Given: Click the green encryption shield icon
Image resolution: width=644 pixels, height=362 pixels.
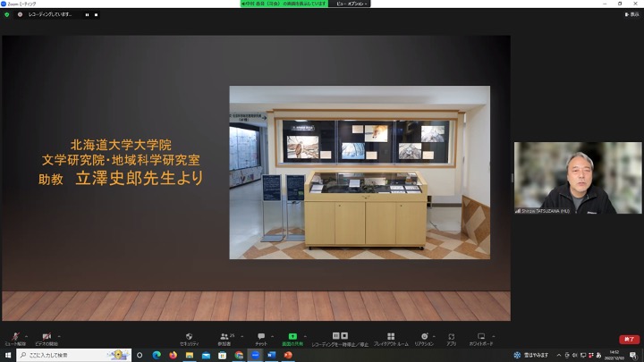Looking at the screenshot, I should point(7,14).
